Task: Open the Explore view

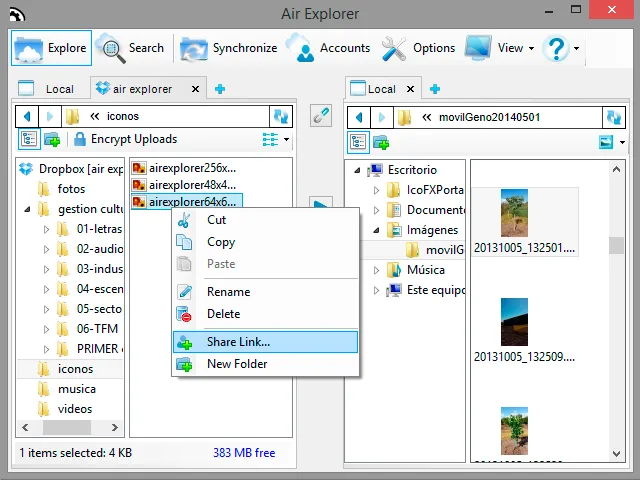Action: point(51,48)
